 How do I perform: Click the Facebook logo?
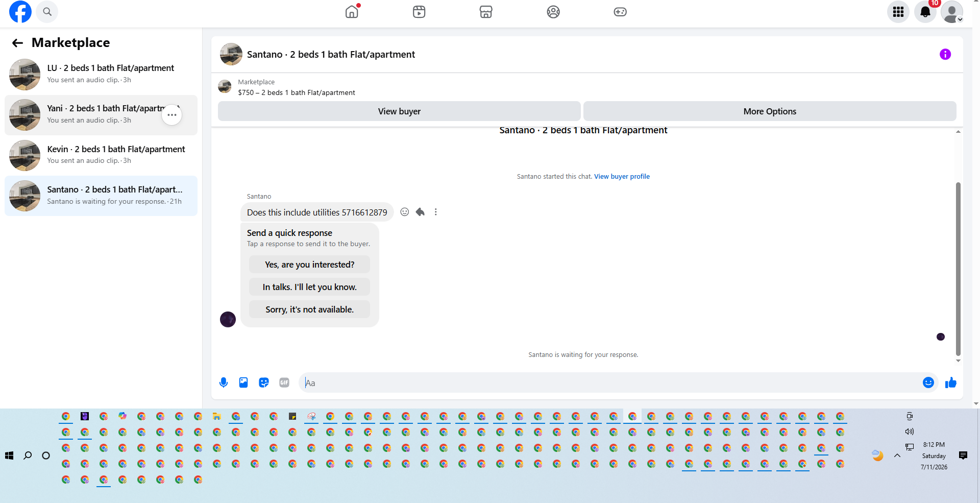(20, 12)
